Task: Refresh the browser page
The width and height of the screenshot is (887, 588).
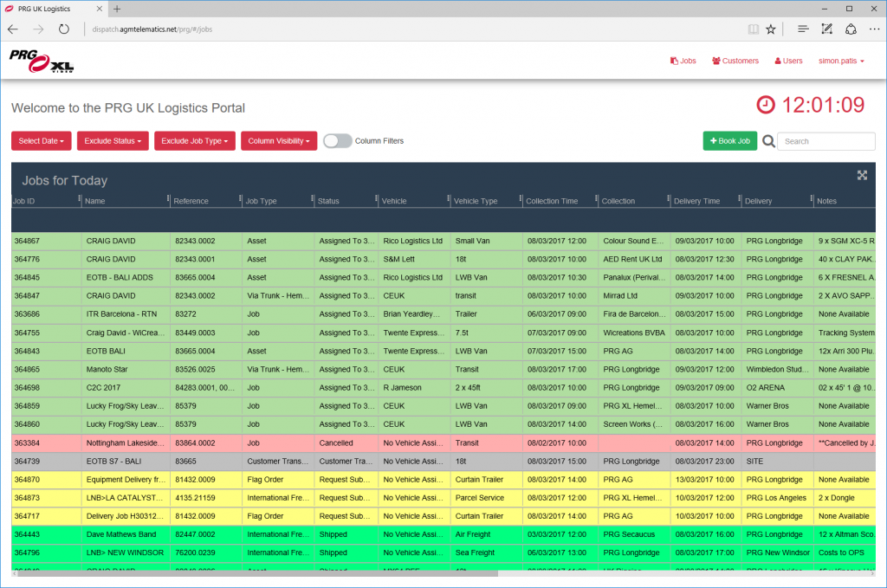Action: click(64, 29)
